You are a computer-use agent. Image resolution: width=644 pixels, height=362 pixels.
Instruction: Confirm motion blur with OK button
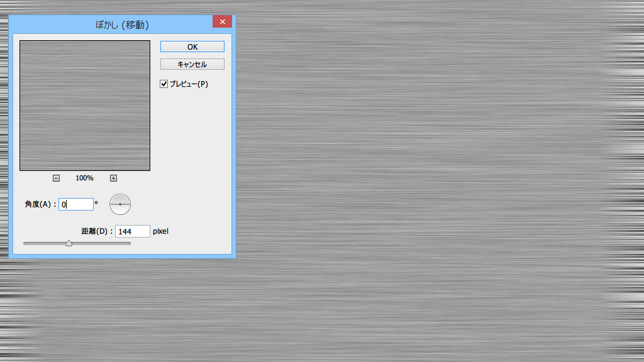(192, 47)
